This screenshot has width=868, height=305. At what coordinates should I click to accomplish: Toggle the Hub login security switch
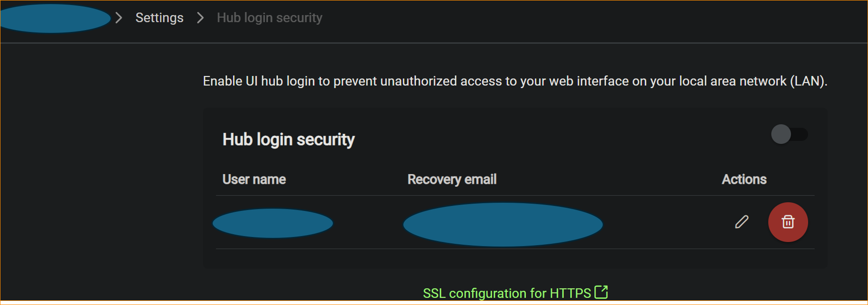[789, 134]
